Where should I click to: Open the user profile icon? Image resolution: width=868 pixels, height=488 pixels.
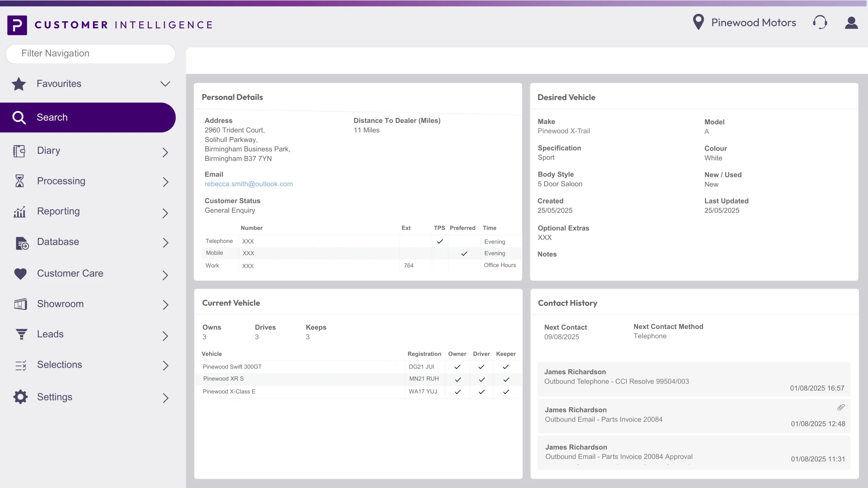tap(851, 23)
